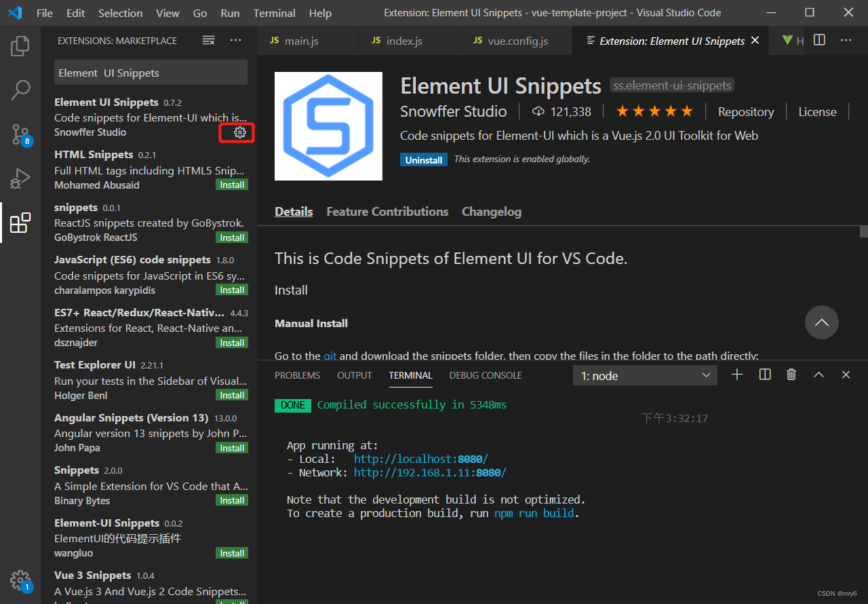The width and height of the screenshot is (868, 604).
Task: Switch to OUTPUT panel tab
Action: (355, 375)
